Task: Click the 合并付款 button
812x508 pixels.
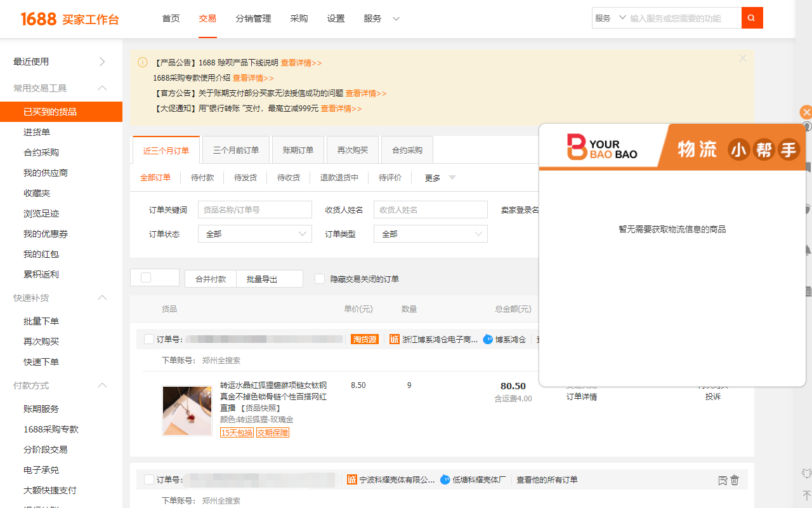Action: 211,279
